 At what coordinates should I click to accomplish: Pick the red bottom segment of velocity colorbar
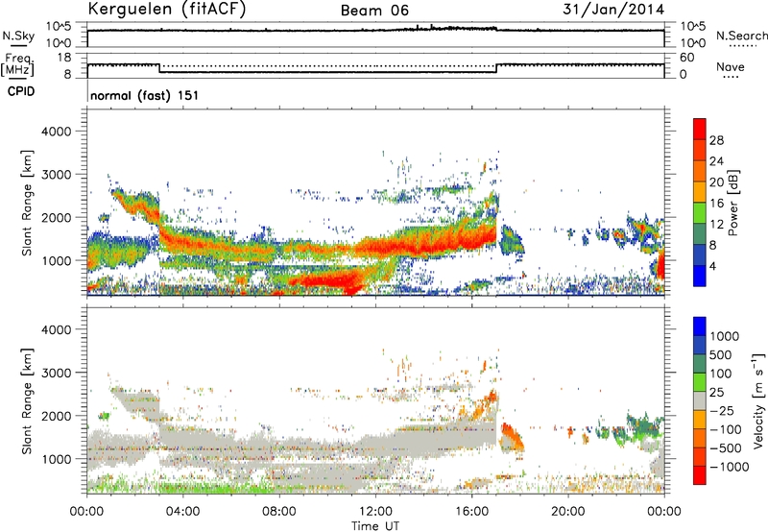click(700, 475)
